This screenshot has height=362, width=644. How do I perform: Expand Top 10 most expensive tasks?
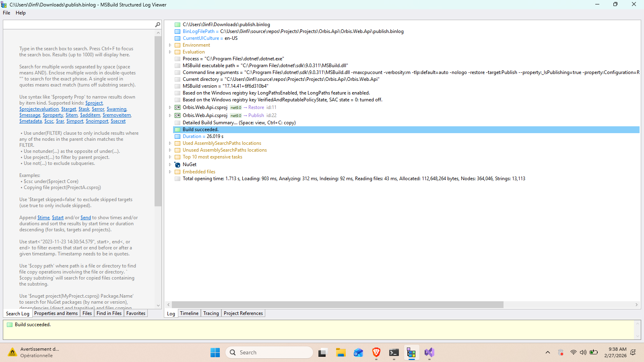tap(170, 157)
